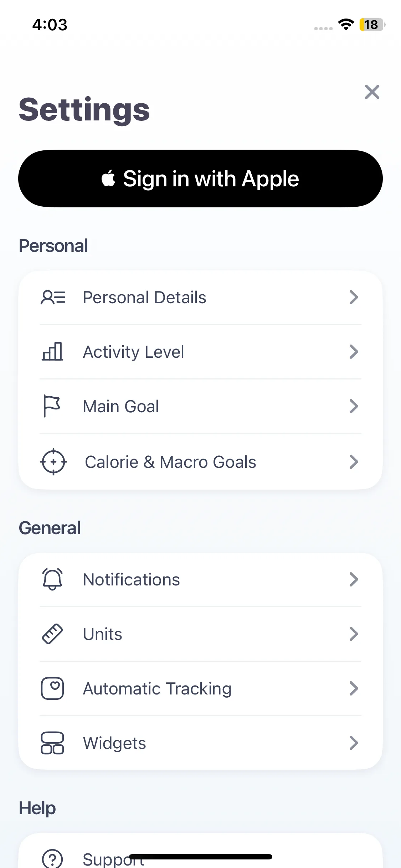Tap the Calorie & Macro Goals target icon
Screen dimensions: 401x868
(53, 462)
